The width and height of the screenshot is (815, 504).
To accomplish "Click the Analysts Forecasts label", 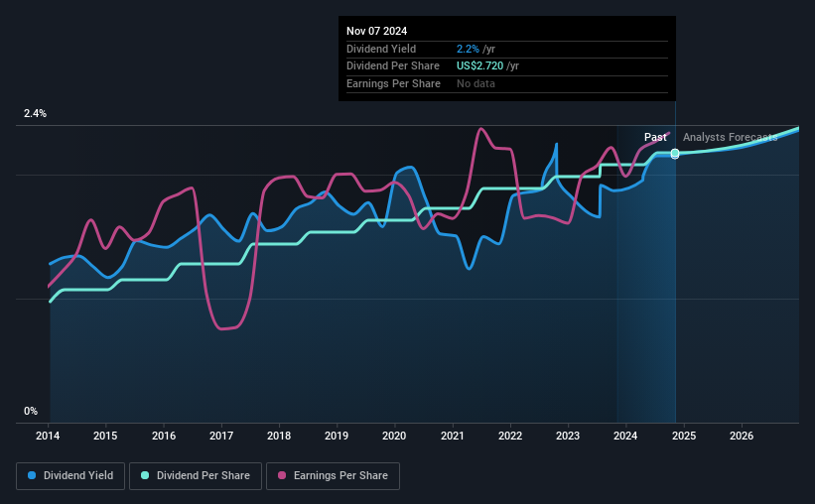I will pyautogui.click(x=731, y=137).
